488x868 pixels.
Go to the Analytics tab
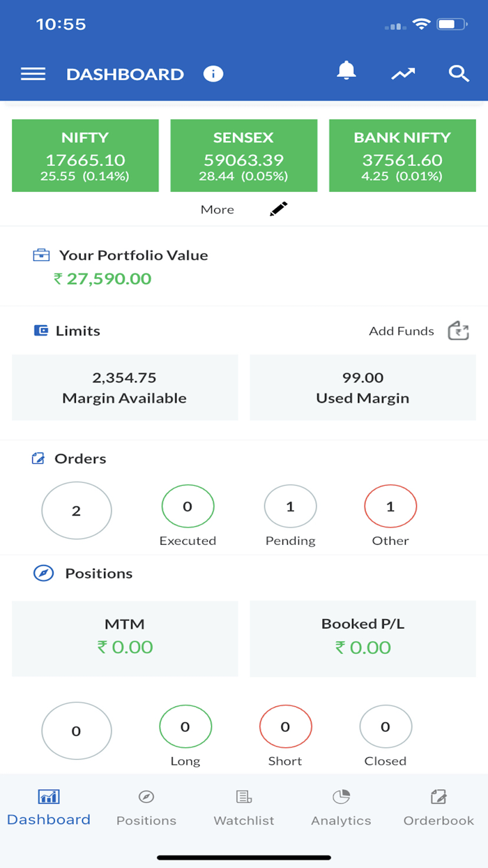[341, 807]
